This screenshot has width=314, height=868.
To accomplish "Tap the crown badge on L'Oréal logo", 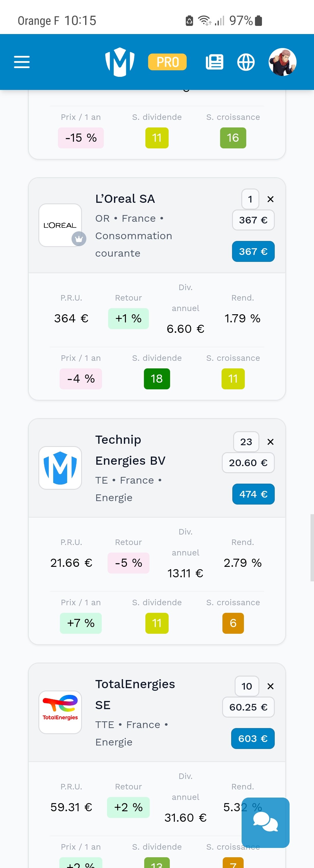I will pos(79,239).
